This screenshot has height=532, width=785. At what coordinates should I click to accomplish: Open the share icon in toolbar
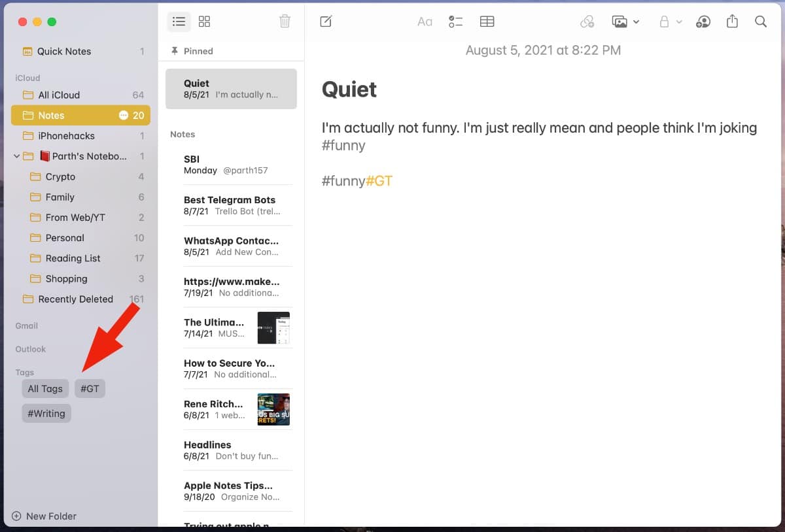[x=732, y=22]
